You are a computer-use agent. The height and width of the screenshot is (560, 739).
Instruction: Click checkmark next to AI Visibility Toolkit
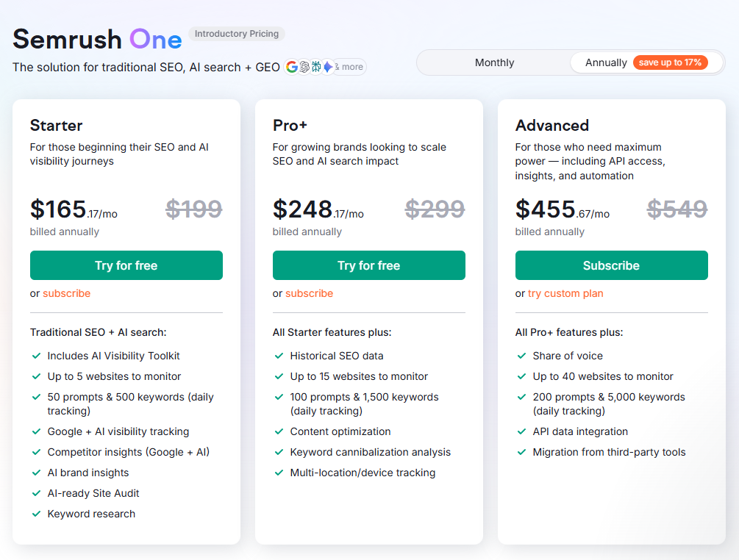click(36, 356)
